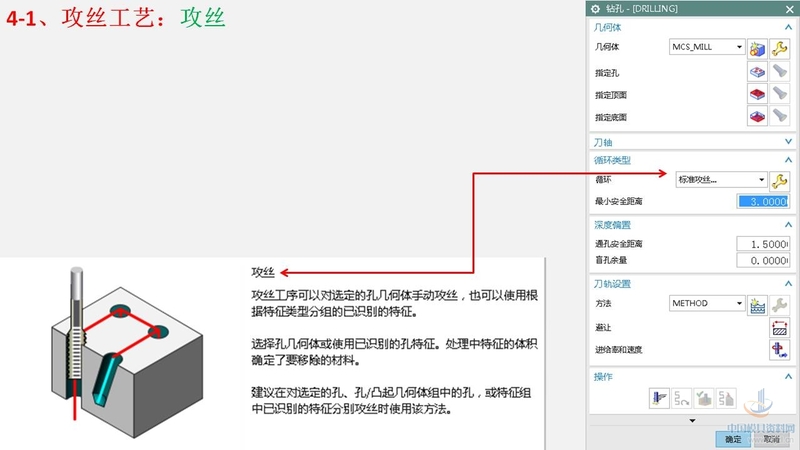Image resolution: width=800 pixels, height=450 pixels.
Task: Collapse the 循环类型 section
Action: click(x=788, y=160)
